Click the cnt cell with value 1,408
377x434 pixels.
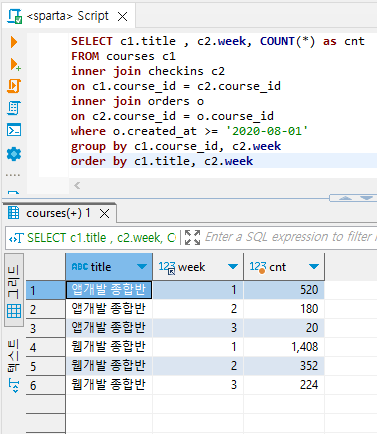click(x=284, y=347)
